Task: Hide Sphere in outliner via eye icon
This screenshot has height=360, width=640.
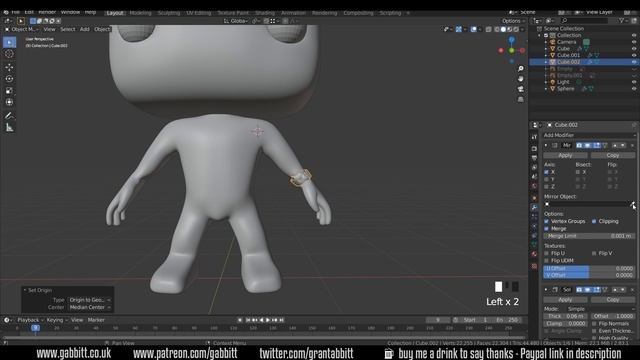Action: pos(634,89)
